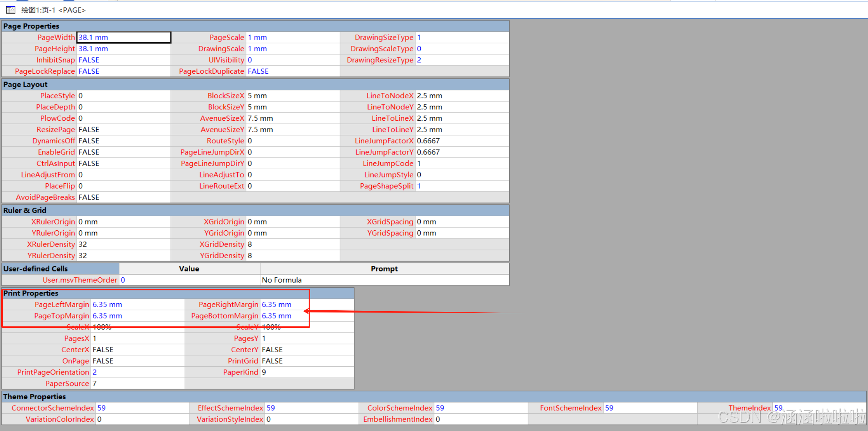Collapse the Theme Properties section header
Viewport: 868px width, 431px height.
click(34, 397)
